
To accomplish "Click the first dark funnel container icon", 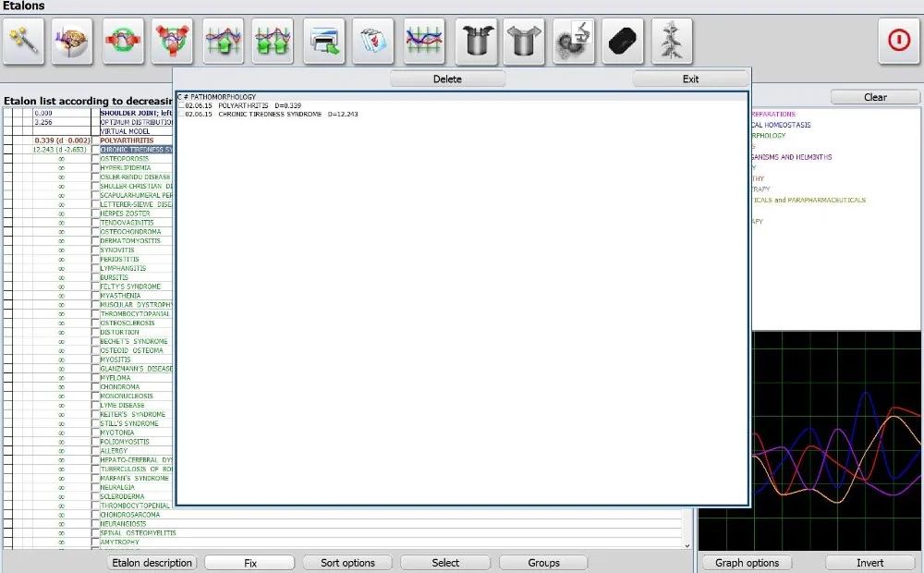I will [x=476, y=41].
